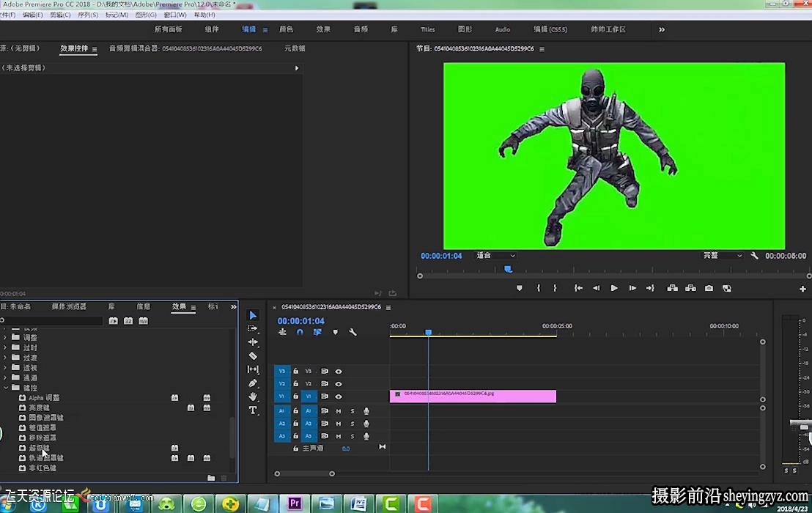Screen dimensions: 812x513
Task: Expand the 过时 effects folder
Action: [5, 347]
